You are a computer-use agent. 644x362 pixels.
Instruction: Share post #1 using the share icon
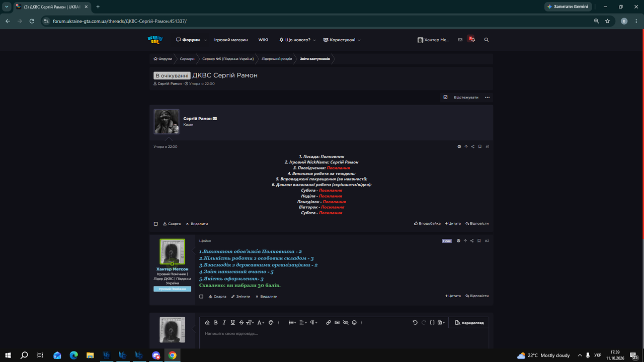472,147
